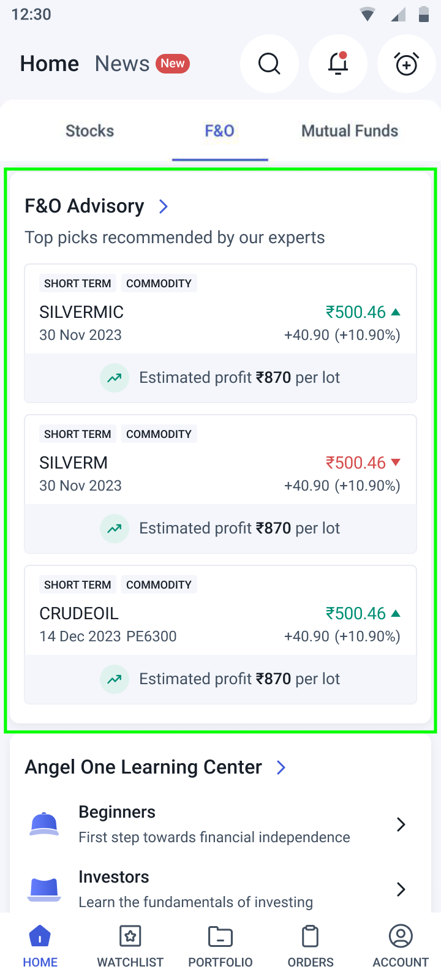Open Account from bottom navigation

(x=401, y=946)
